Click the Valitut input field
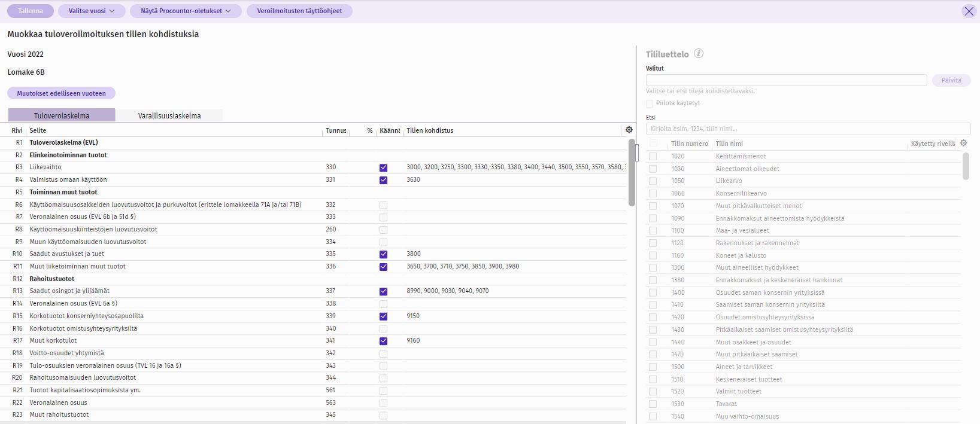The image size is (980, 424). click(x=786, y=80)
